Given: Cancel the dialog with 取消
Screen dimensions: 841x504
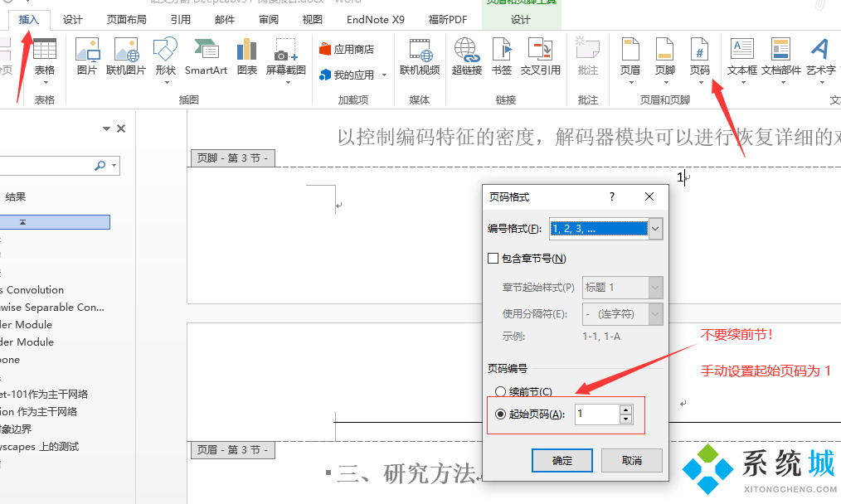Looking at the screenshot, I should [x=631, y=459].
